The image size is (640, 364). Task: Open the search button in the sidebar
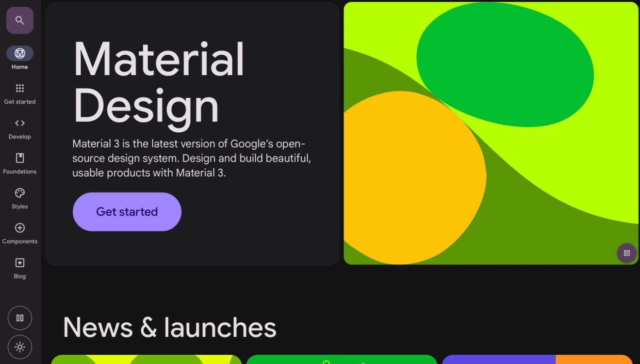(20, 20)
